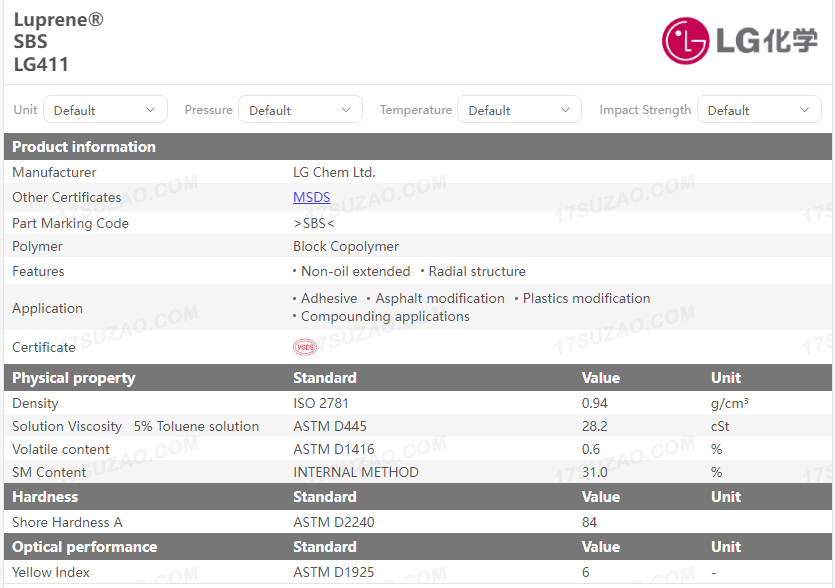The width and height of the screenshot is (835, 588).
Task: Open the Temperature dropdown
Action: (x=519, y=110)
